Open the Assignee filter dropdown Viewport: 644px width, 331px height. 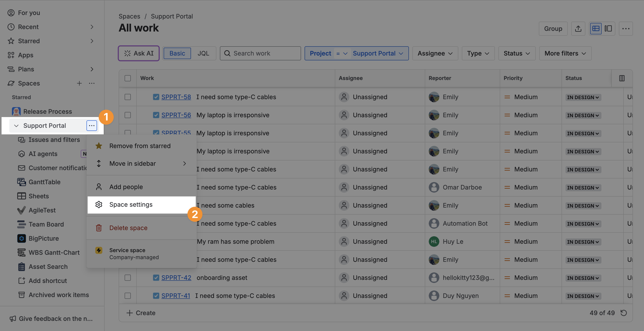[435, 53]
